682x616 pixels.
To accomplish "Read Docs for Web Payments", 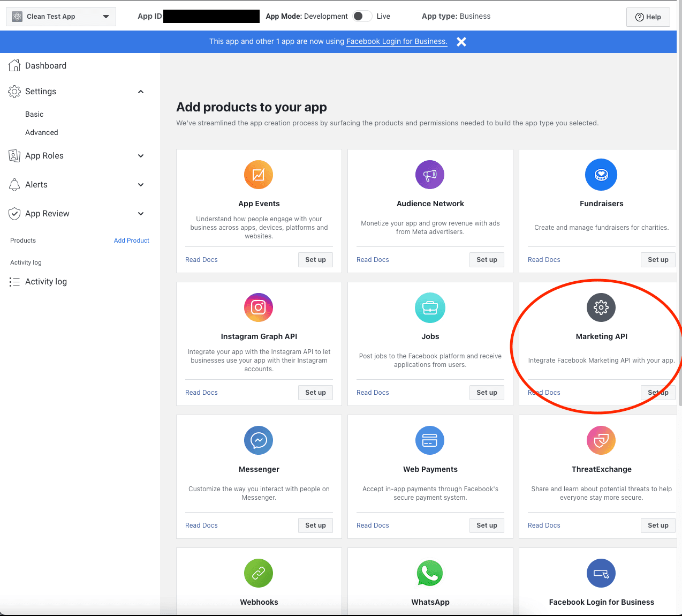I will [373, 525].
